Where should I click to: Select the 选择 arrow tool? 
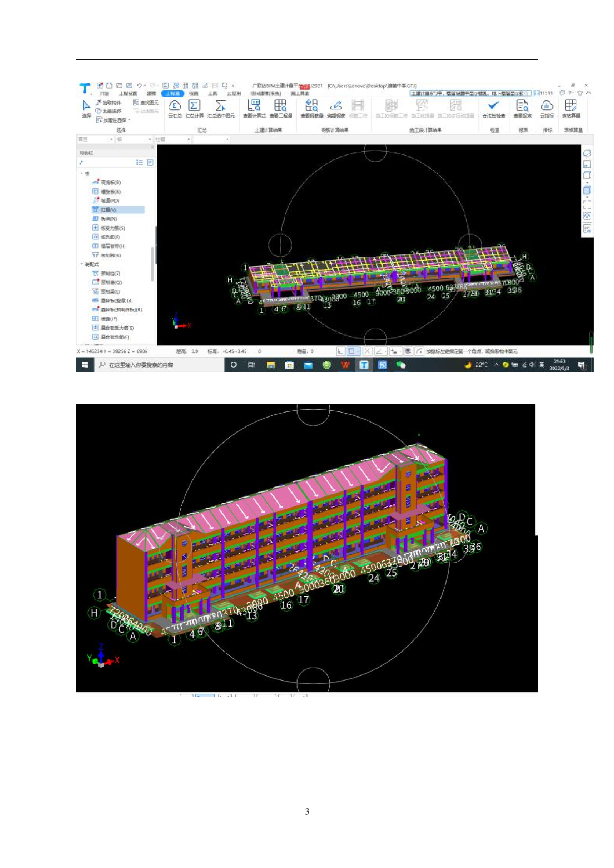pos(86,106)
